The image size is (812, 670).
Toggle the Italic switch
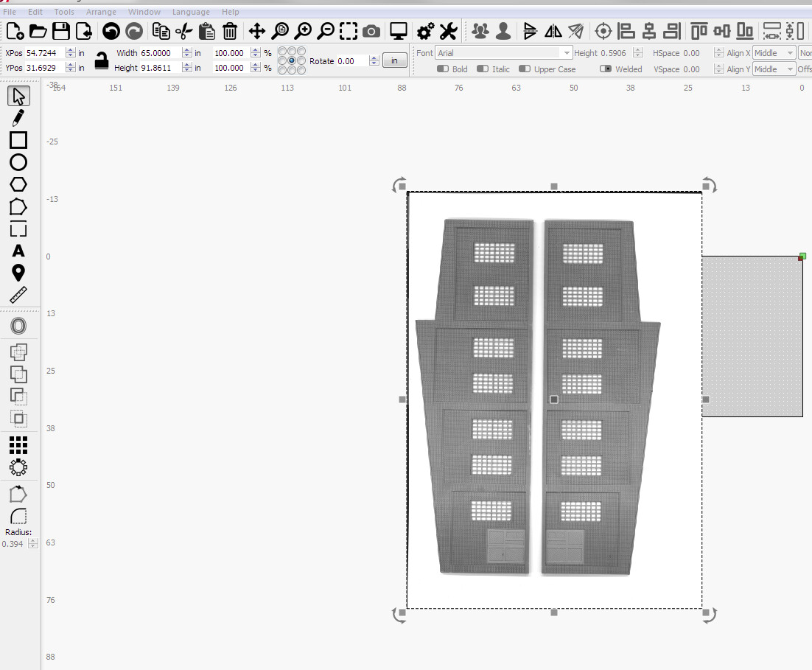tap(483, 69)
